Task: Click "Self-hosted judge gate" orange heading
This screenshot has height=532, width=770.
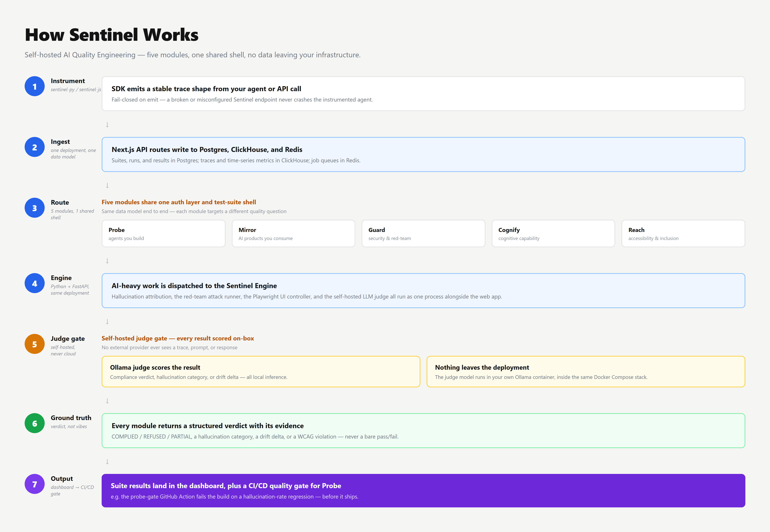Action: point(178,338)
